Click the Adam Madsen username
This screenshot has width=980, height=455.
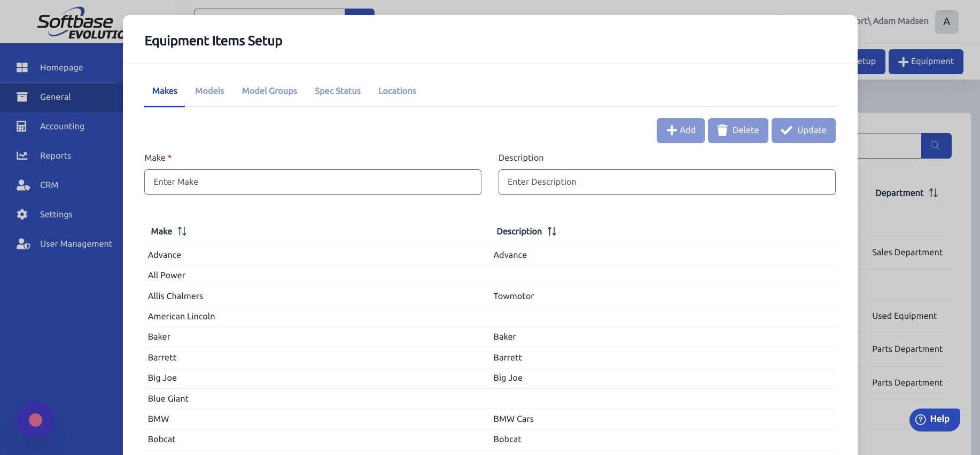[x=900, y=21]
